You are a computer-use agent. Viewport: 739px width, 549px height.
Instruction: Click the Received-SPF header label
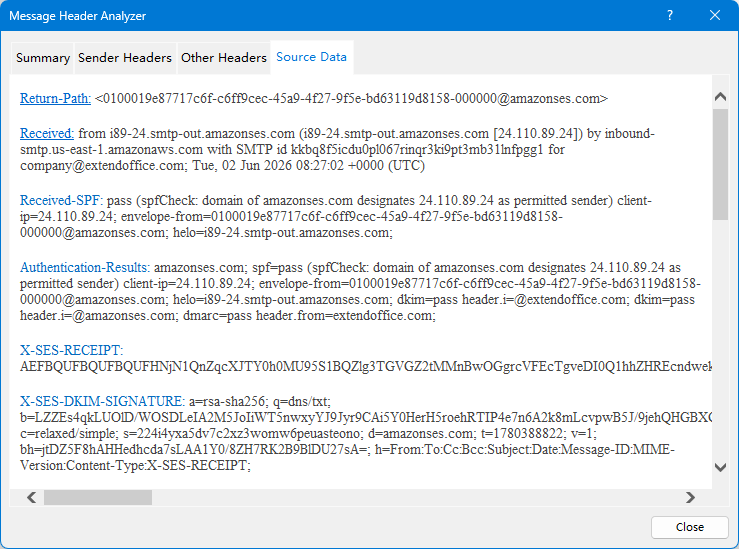coord(61,200)
